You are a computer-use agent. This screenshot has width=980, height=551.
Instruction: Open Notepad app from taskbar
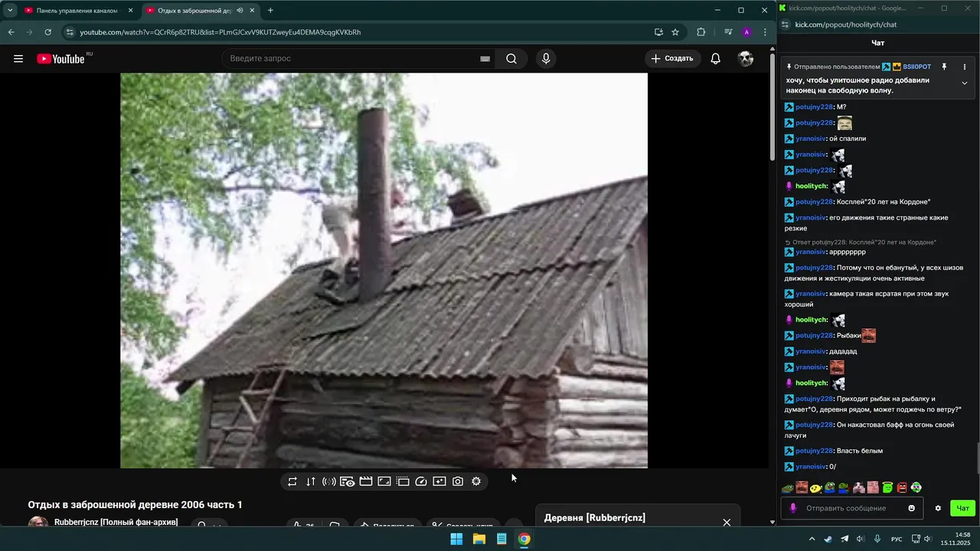501,539
